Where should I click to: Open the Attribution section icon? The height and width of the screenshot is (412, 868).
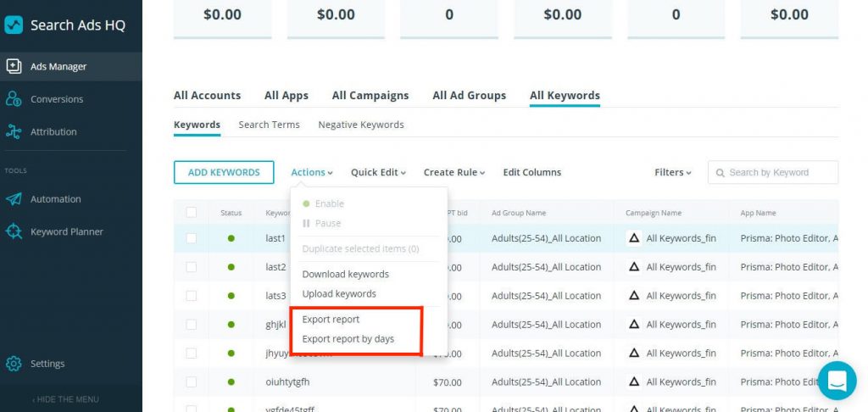click(14, 131)
